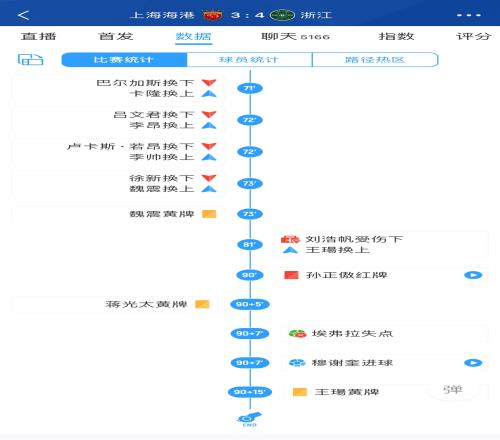The image size is (500, 440).
Task: Click the 71' timeline marker
Action: tap(250, 88)
